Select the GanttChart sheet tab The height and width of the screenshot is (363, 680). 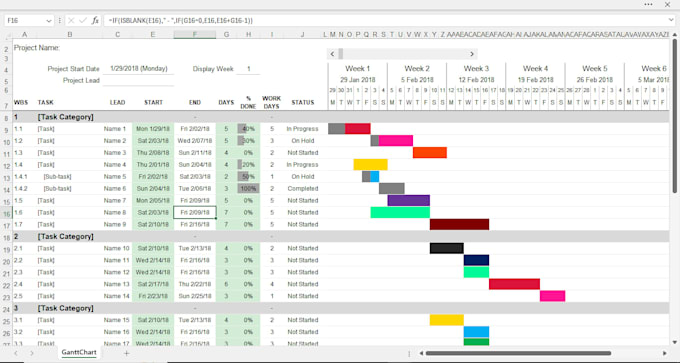click(79, 353)
